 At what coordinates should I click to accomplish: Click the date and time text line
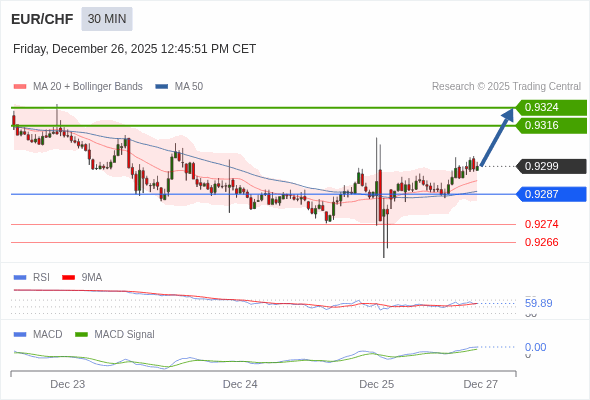pos(134,49)
